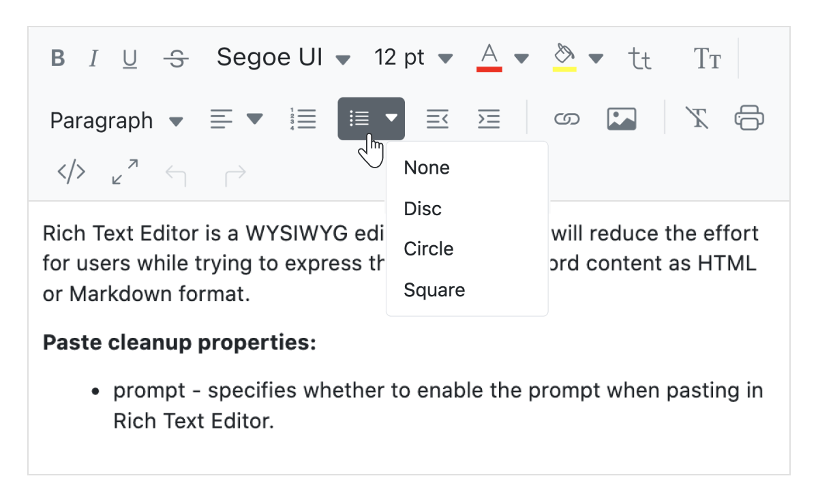Screen dimensions: 818x504
Task: Toggle the numbered list
Action: (303, 118)
